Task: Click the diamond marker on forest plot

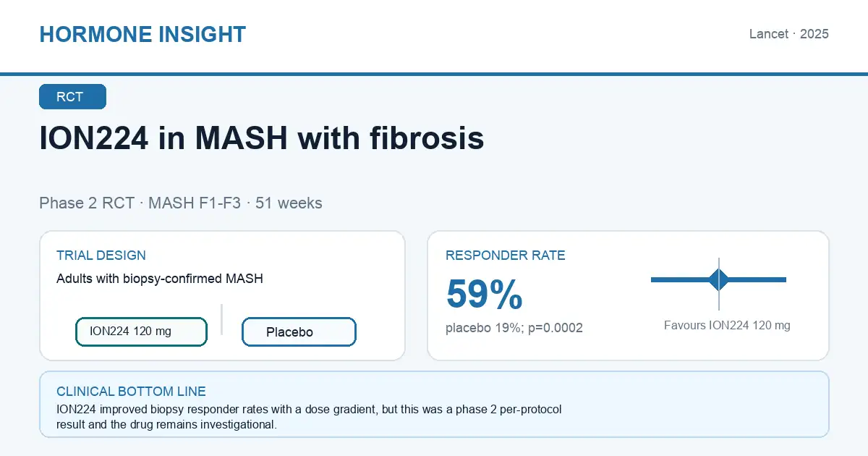Action: pyautogui.click(x=719, y=279)
